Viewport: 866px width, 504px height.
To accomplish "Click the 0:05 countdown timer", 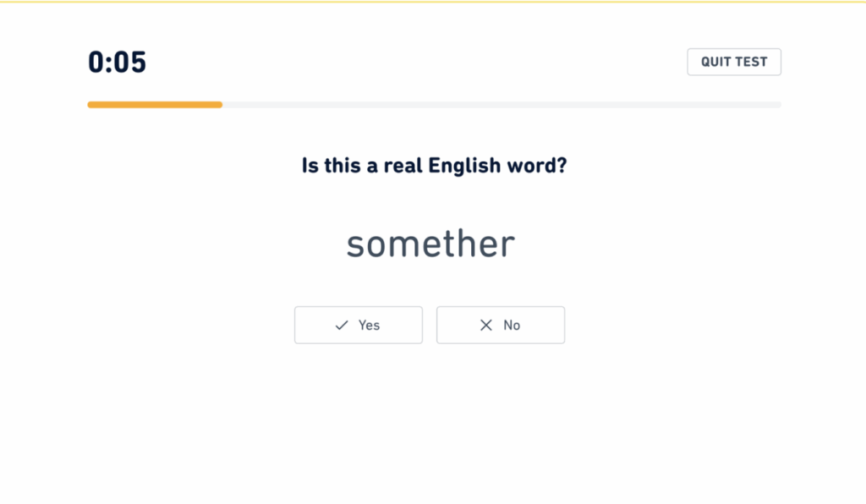I will pyautogui.click(x=117, y=63).
